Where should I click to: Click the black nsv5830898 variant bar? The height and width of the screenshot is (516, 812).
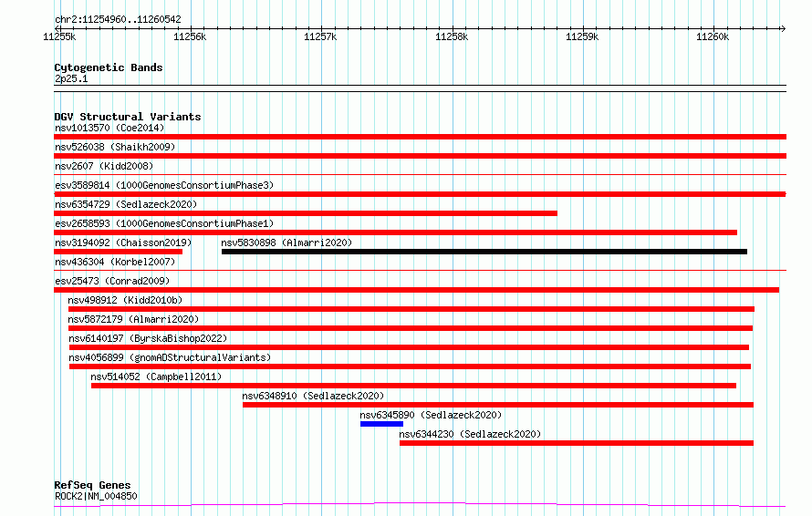pos(484,252)
